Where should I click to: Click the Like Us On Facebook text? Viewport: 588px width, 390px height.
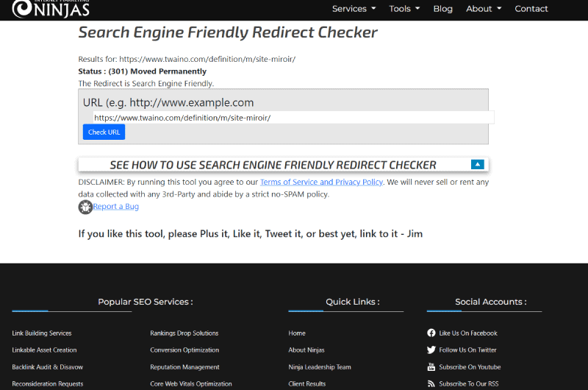click(x=468, y=333)
